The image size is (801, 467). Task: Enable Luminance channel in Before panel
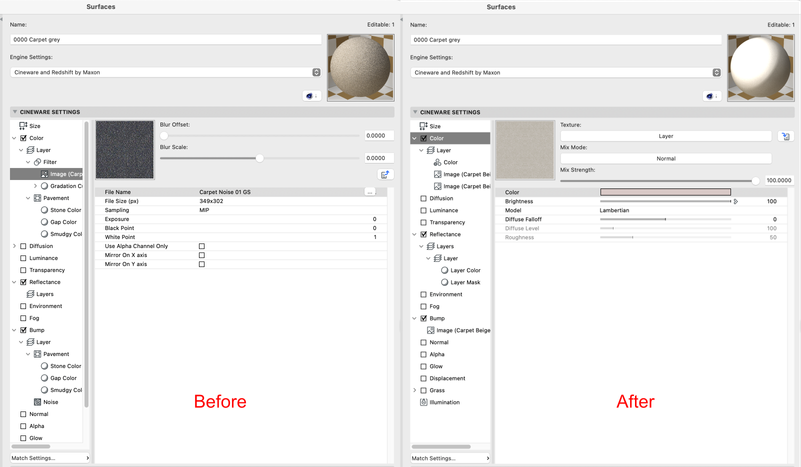23,258
